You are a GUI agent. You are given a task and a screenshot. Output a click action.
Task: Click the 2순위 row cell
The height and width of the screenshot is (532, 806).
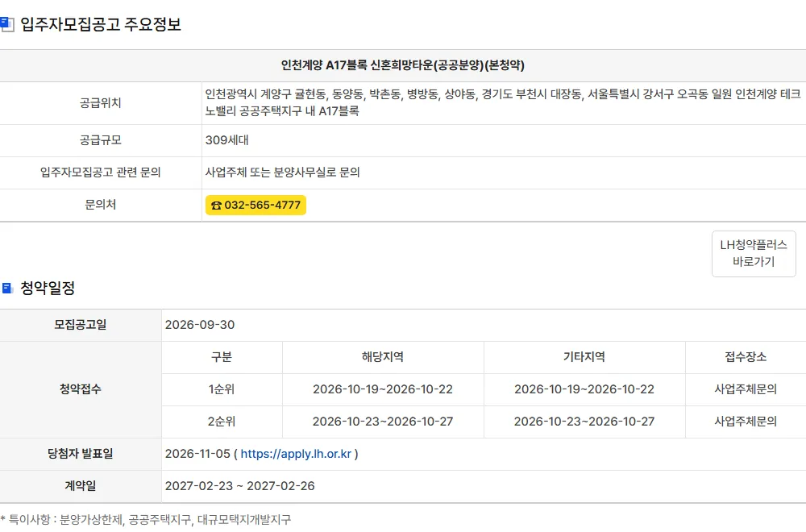(222, 422)
